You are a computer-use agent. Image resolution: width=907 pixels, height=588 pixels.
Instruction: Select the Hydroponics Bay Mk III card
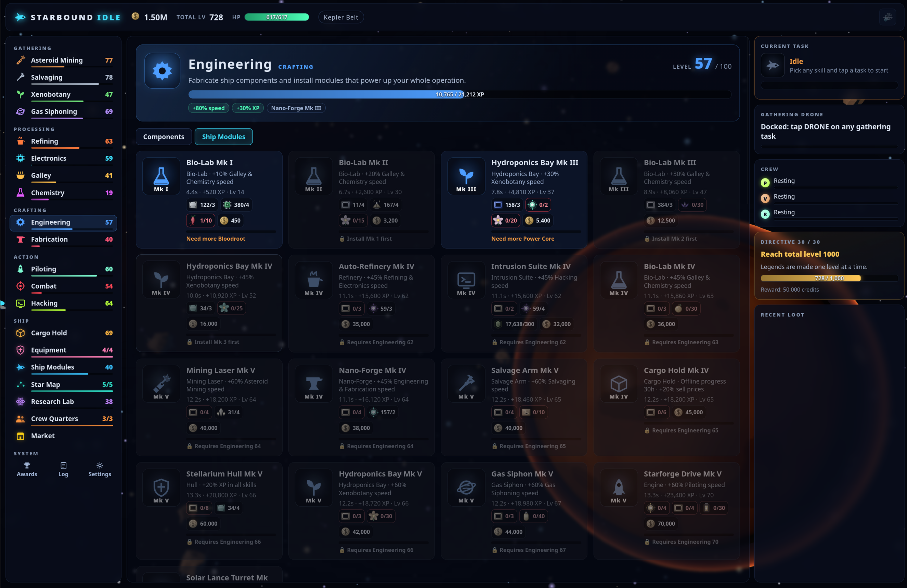[514, 200]
